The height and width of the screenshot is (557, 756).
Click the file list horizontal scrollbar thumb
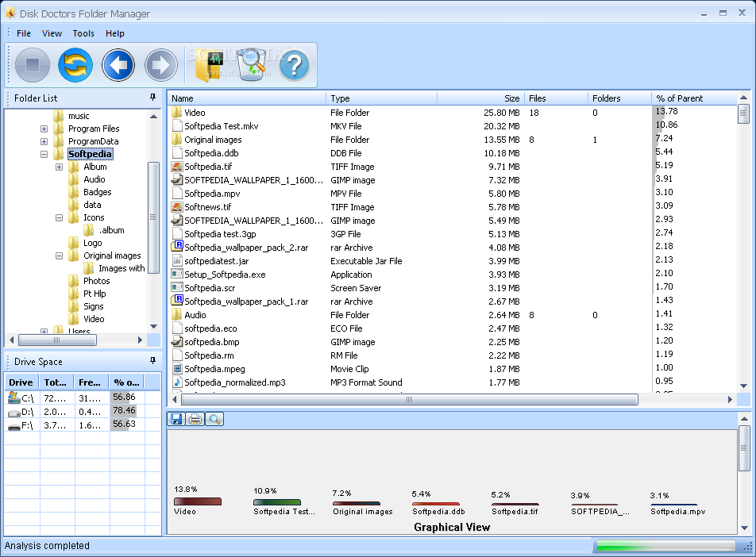click(x=409, y=399)
